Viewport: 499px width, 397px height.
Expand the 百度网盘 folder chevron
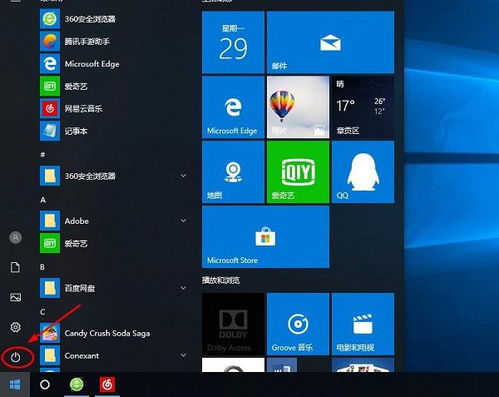183,288
